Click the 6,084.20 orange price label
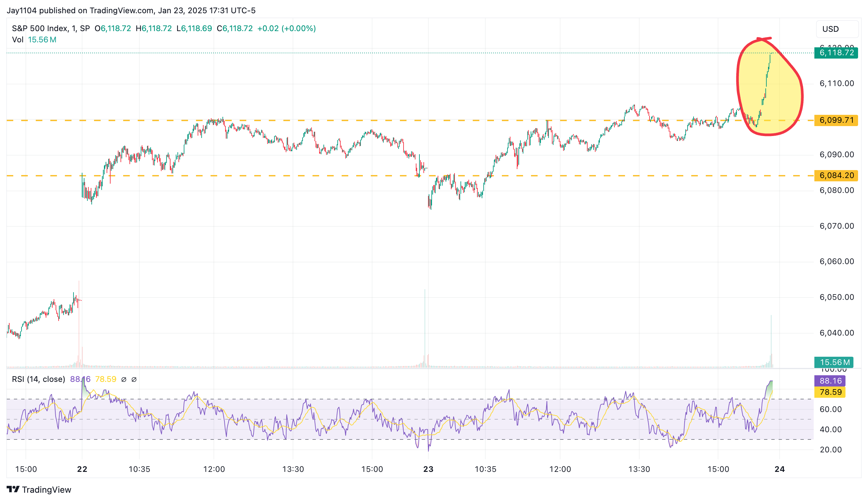 tap(836, 175)
